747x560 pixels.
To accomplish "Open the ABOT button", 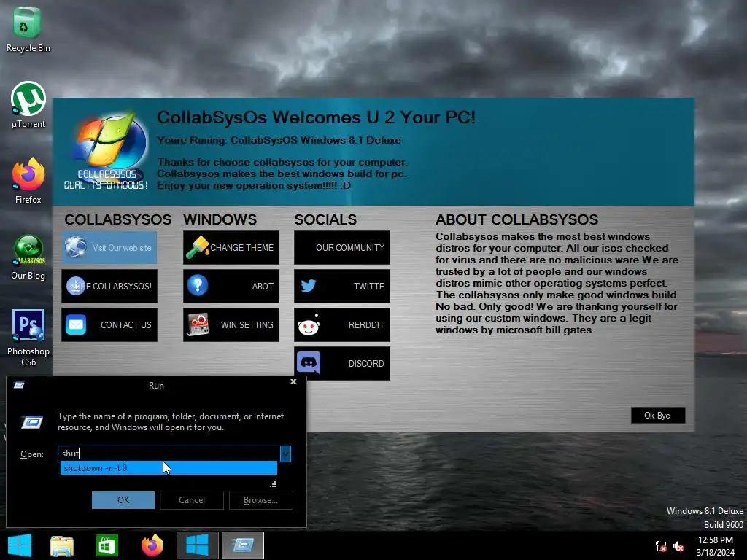I will (x=231, y=286).
